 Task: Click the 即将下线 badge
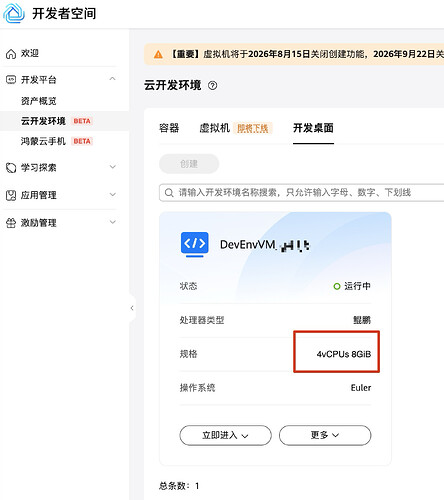[x=253, y=128]
